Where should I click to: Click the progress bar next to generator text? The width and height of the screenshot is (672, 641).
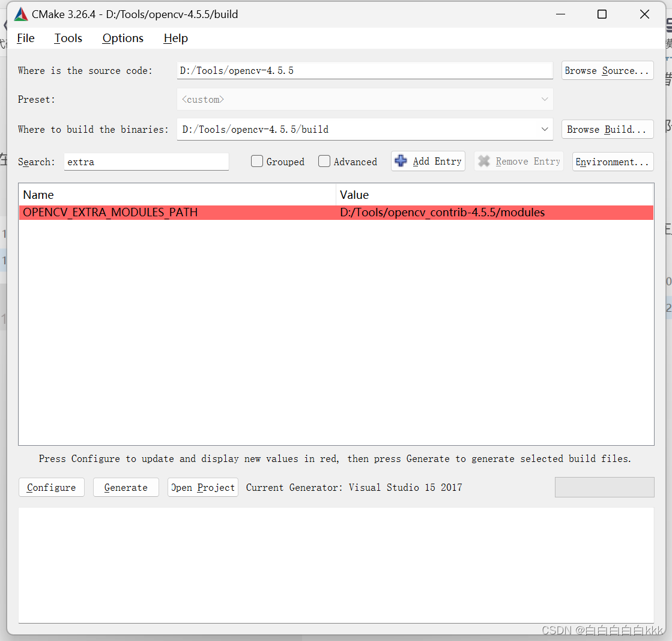pos(604,487)
